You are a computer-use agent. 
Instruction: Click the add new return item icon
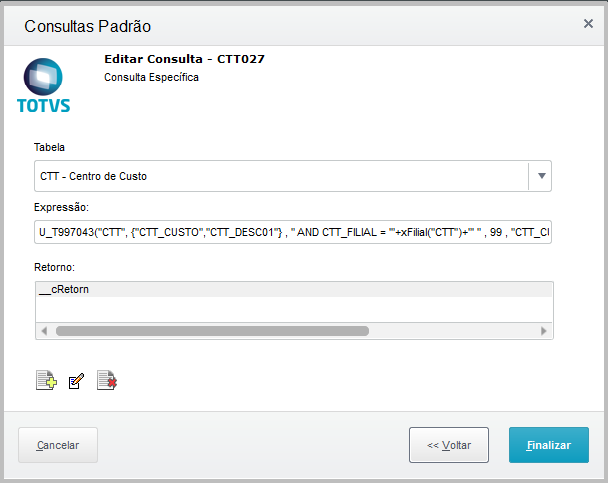click(45, 380)
